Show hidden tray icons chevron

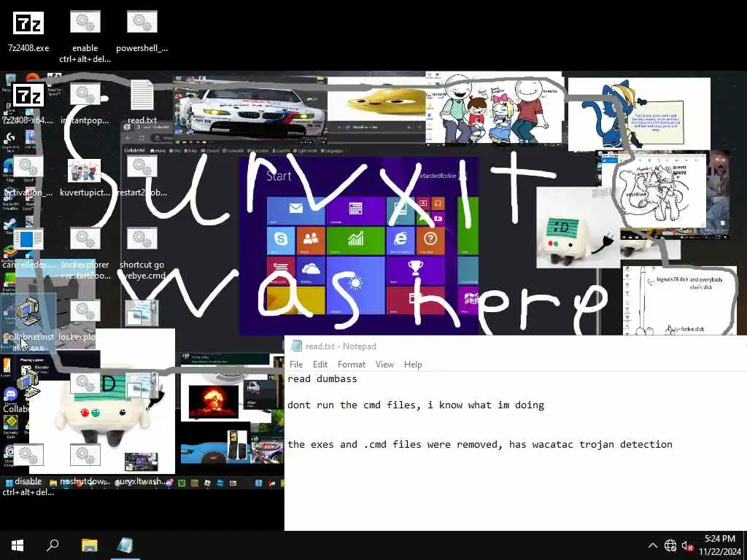click(x=653, y=545)
